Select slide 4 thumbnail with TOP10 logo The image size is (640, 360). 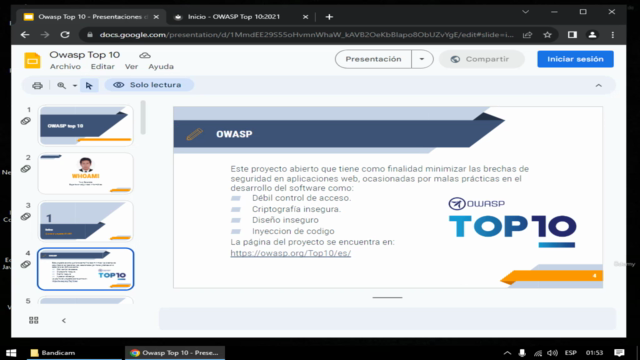(86, 269)
